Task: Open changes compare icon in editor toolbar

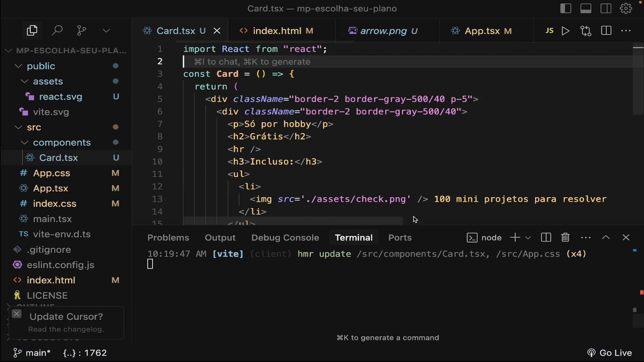Action: coord(586,31)
